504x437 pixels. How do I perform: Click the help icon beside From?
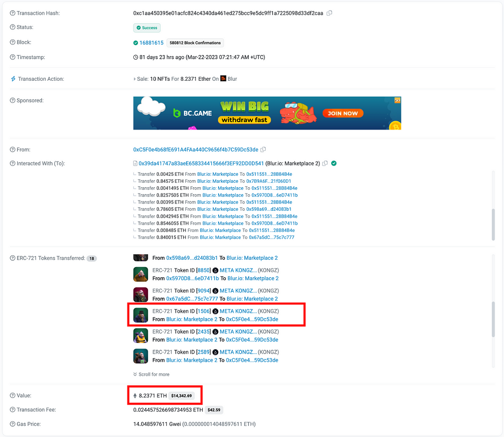(12, 150)
